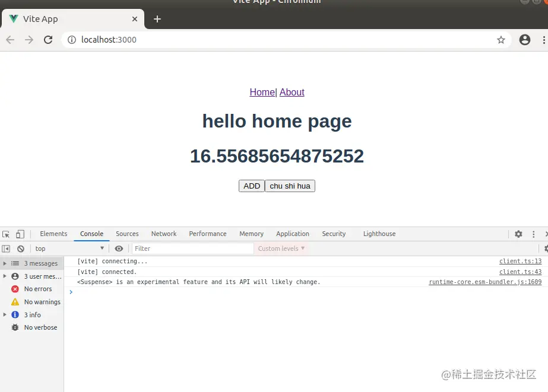
Task: Open the client.ts:13 source link
Action: pos(520,261)
